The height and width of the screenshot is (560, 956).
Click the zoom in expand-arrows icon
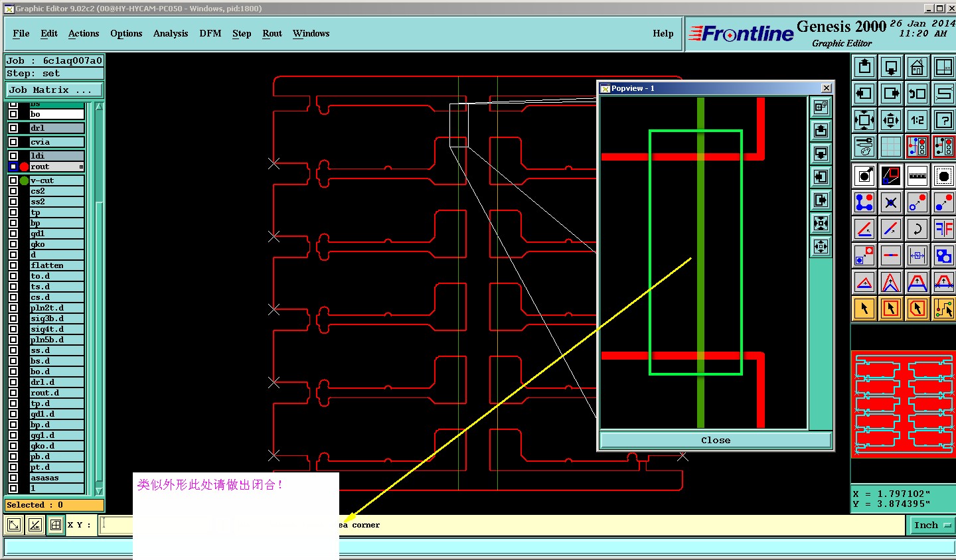[x=864, y=120]
